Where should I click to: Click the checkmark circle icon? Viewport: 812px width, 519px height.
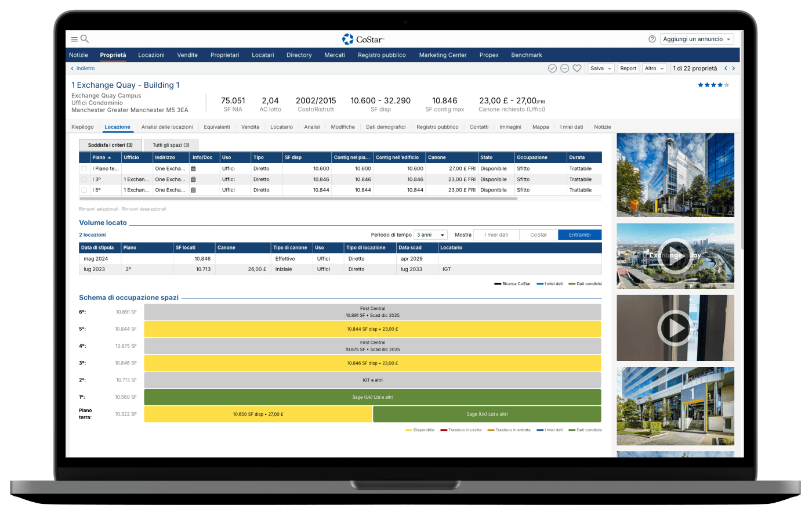tap(552, 69)
